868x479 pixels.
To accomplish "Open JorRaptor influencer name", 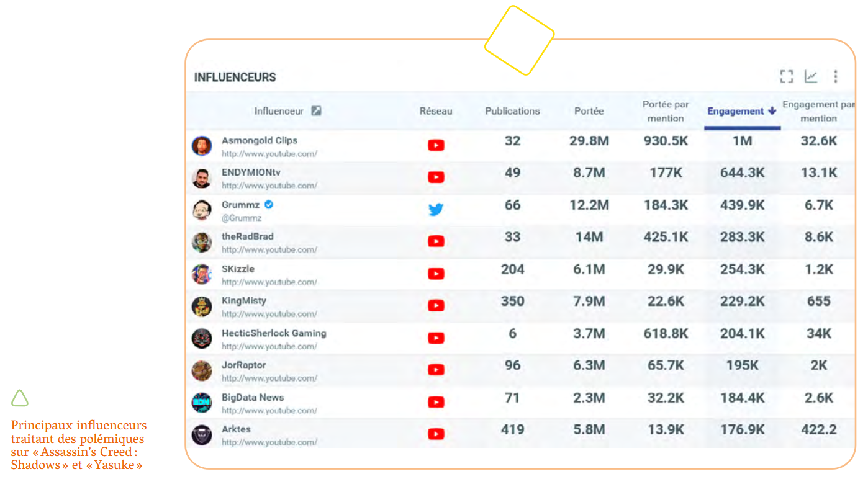I will [x=243, y=365].
